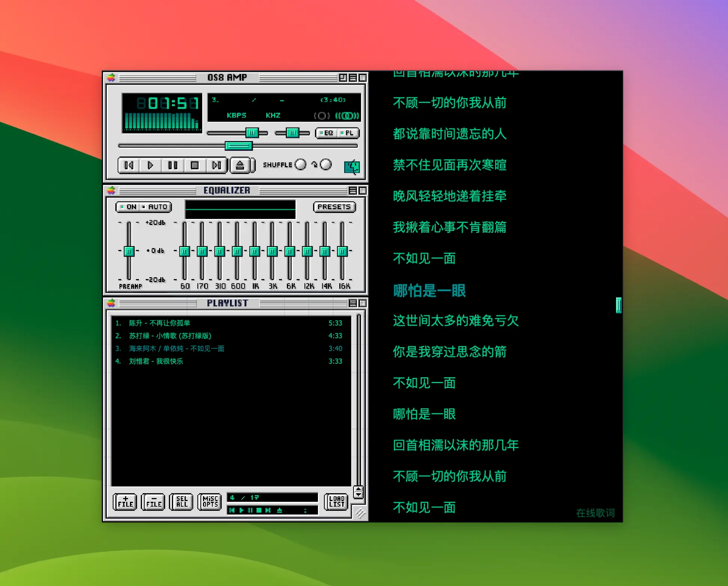The width and height of the screenshot is (728, 586).
Task: Click mini Previous button in playlist footer
Action: click(232, 510)
